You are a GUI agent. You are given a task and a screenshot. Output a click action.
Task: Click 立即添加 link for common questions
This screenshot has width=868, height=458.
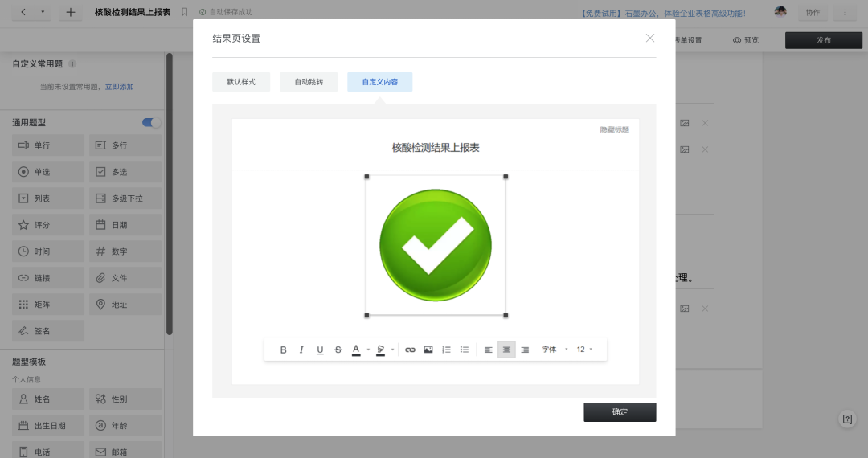tap(120, 87)
